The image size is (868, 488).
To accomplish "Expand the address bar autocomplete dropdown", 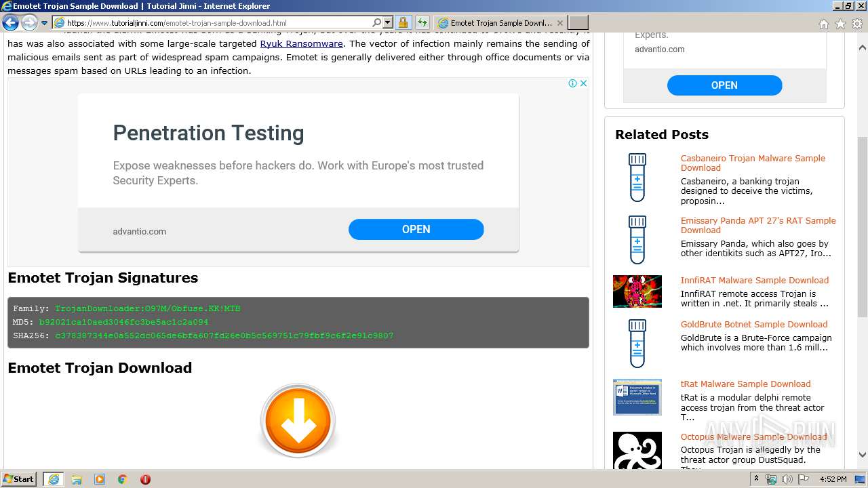I will (x=387, y=23).
